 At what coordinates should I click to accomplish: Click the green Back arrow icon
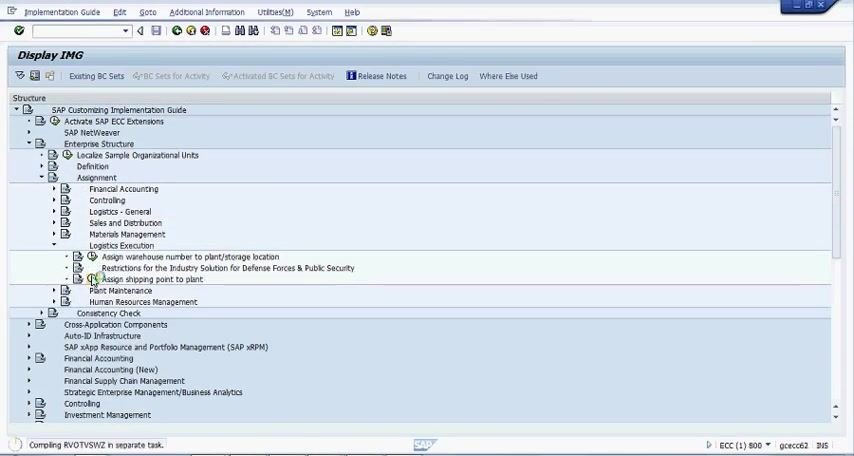176,31
